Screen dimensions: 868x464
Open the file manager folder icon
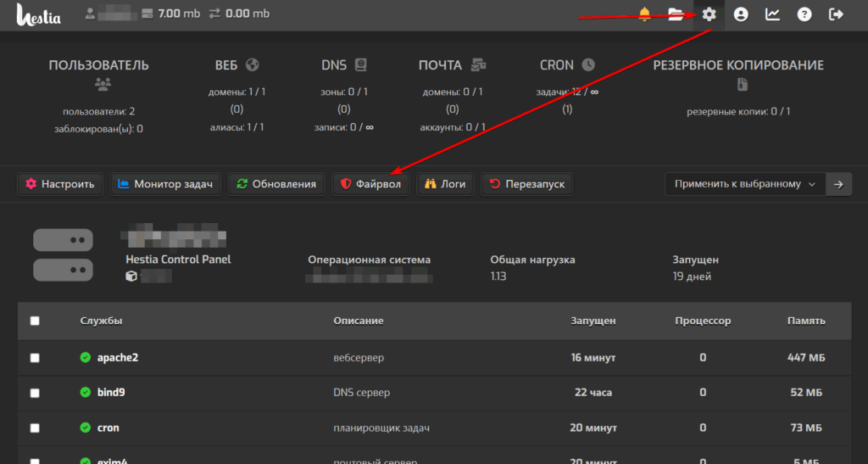(676, 14)
